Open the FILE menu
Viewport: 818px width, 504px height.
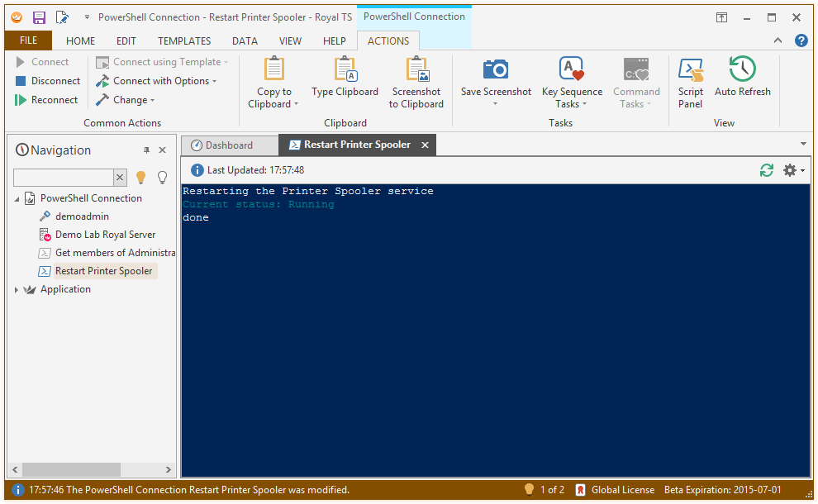28,40
